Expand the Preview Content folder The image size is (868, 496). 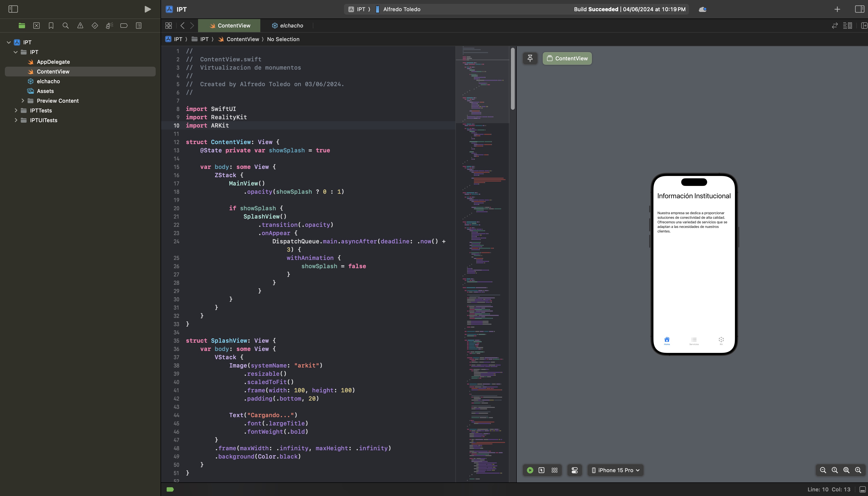click(23, 101)
